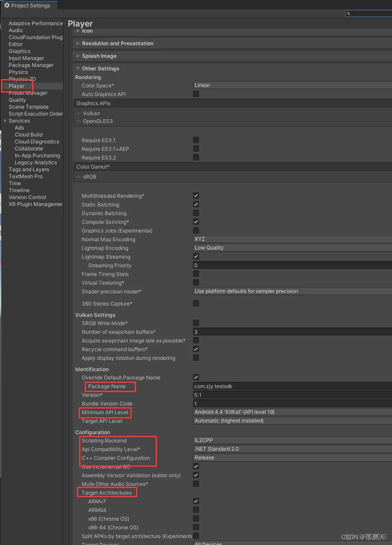Open Quality settings category
This screenshot has height=545, width=392.
tap(17, 100)
